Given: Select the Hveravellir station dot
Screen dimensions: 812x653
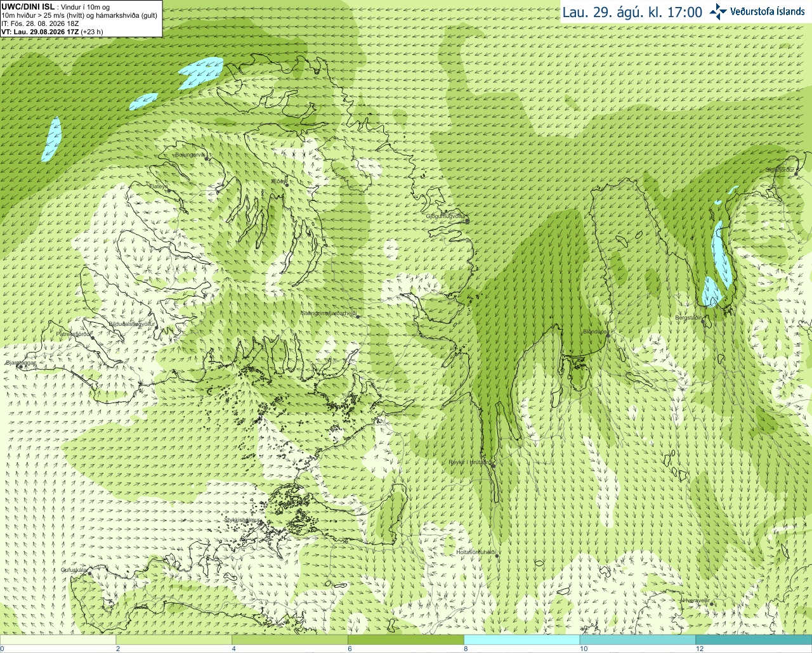Looking at the screenshot, I should coord(712,604).
